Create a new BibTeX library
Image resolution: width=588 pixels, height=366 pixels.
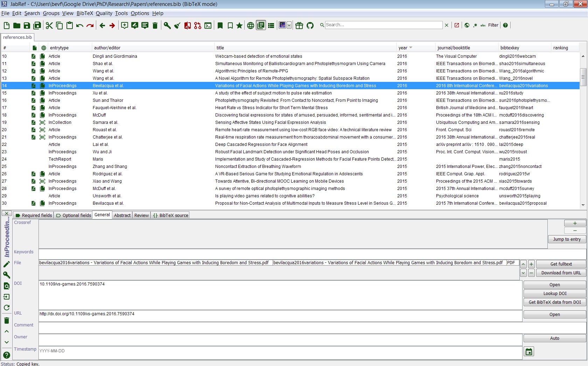point(7,26)
